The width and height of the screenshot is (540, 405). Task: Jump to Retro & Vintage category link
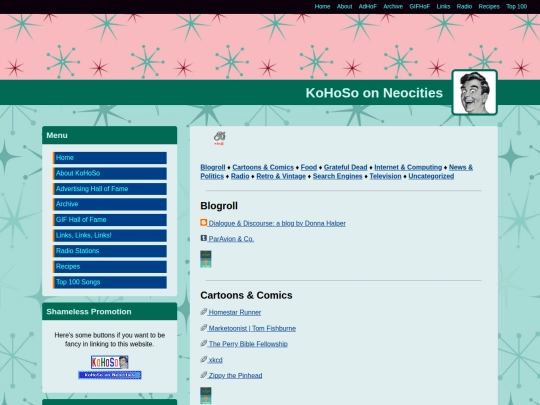pyautogui.click(x=281, y=176)
